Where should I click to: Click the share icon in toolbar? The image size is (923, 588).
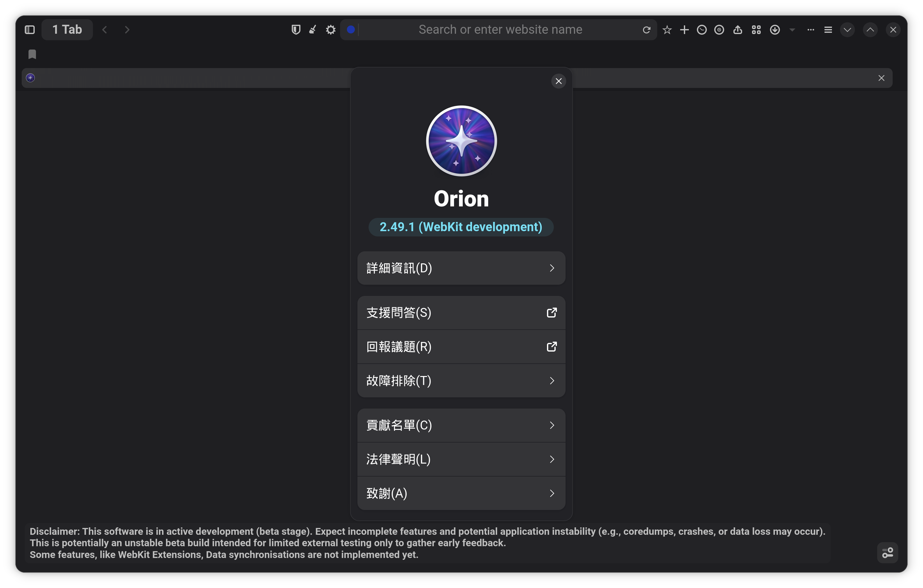point(737,29)
